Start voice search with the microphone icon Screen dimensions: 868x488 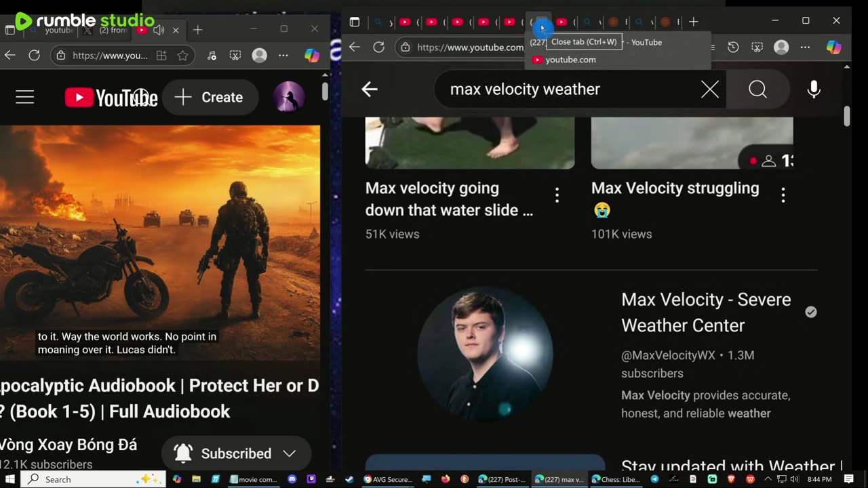(x=814, y=89)
